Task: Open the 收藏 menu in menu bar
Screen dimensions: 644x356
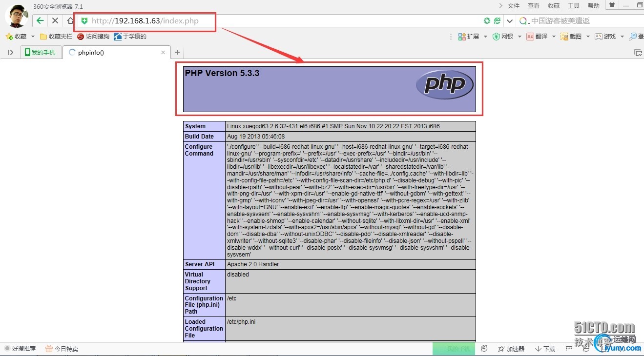Action: (554, 6)
